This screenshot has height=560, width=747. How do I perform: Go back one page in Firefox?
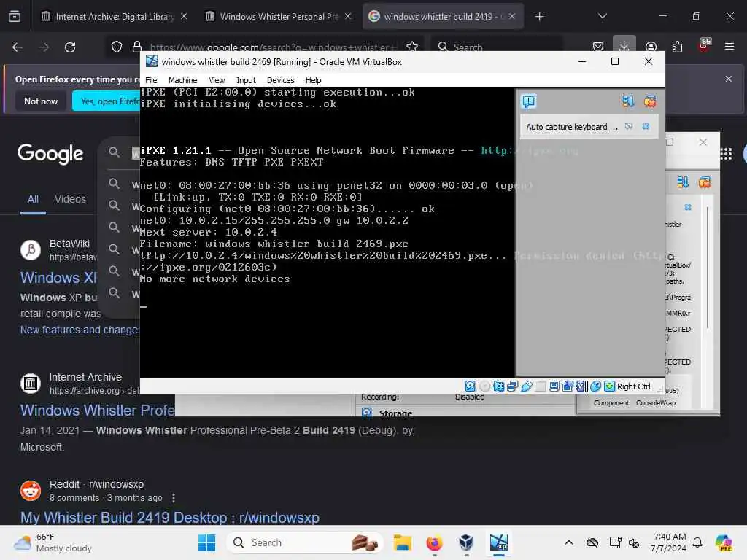18,47
